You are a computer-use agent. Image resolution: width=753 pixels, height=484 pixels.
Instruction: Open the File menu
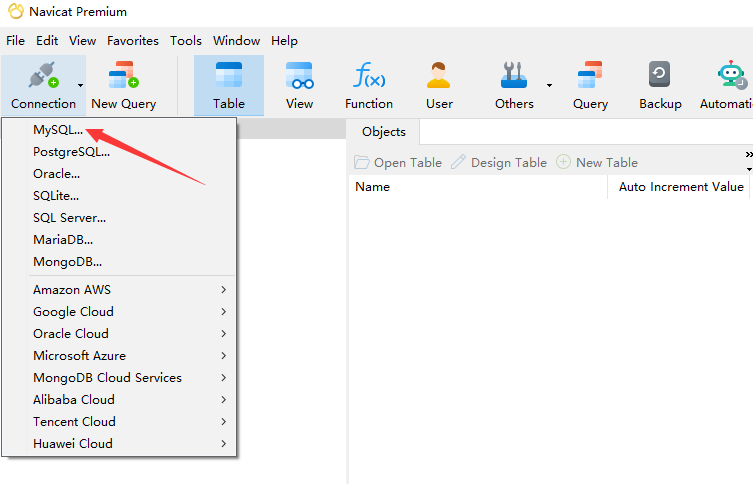point(15,41)
